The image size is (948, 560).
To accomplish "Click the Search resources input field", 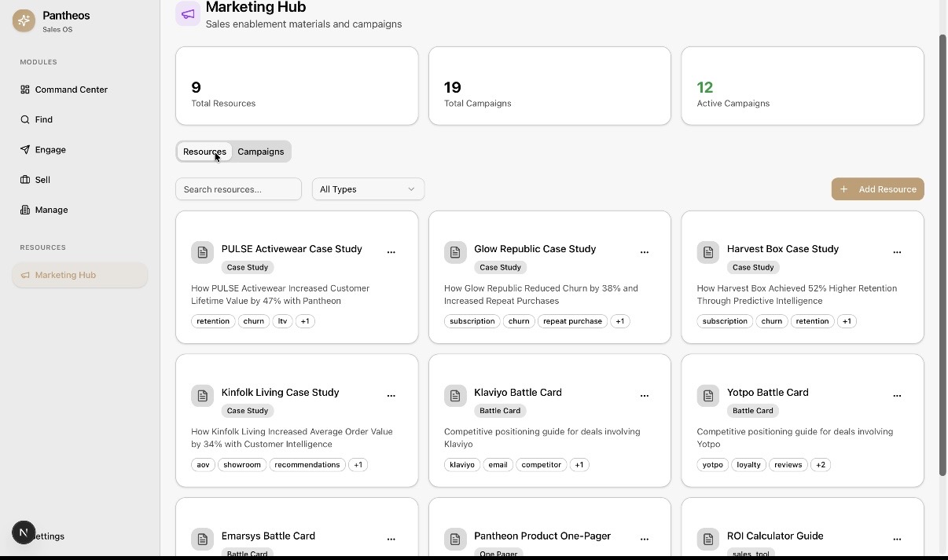I will click(x=238, y=189).
